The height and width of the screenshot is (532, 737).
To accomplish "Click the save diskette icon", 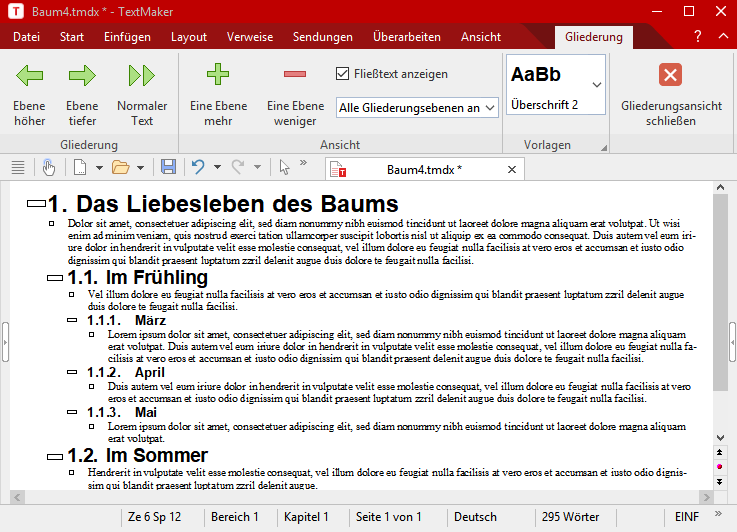I will pos(169,168).
